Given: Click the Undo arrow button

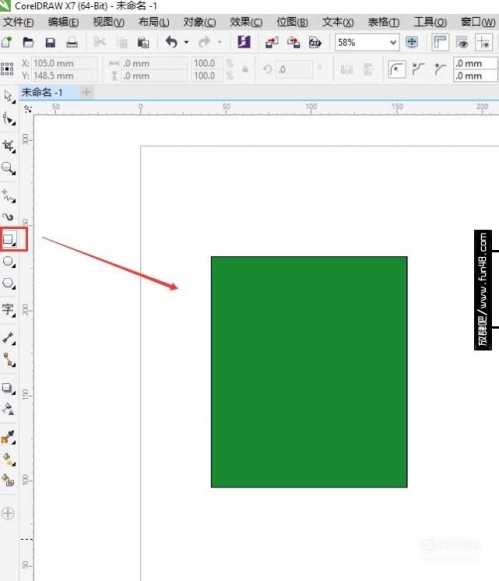Looking at the screenshot, I should 172,42.
